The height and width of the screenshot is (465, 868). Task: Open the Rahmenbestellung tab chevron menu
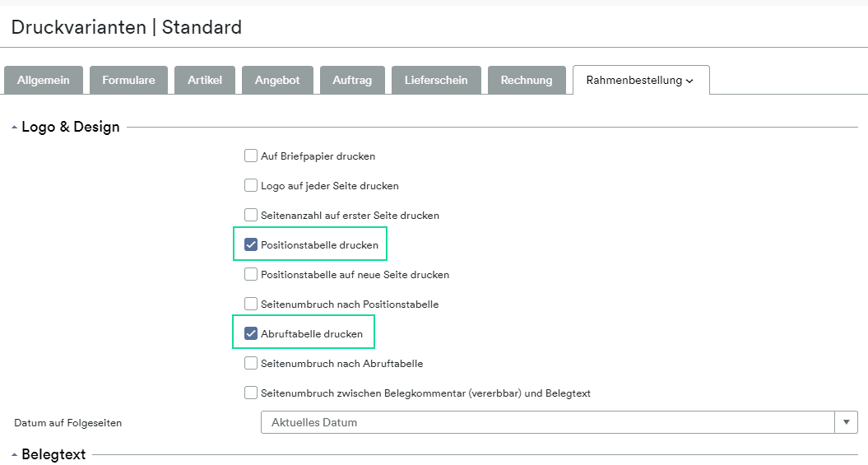coord(689,81)
